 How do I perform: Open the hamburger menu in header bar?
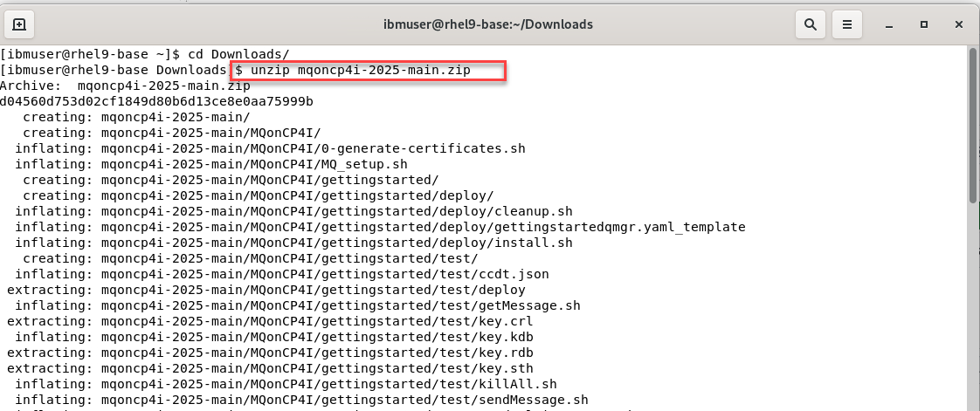(x=845, y=24)
